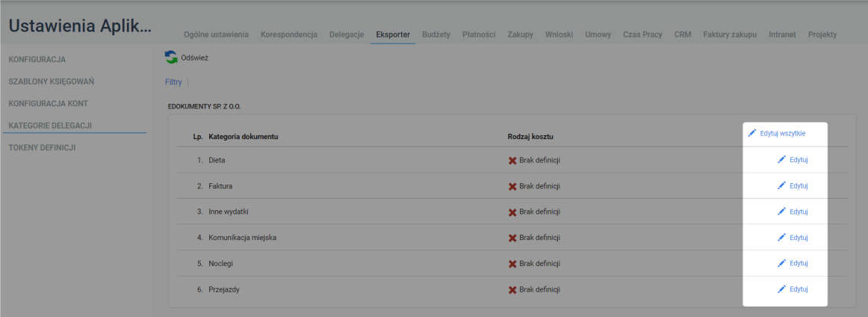This screenshot has width=868, height=317.
Task: Click the Dieta category name
Action: tap(217, 160)
